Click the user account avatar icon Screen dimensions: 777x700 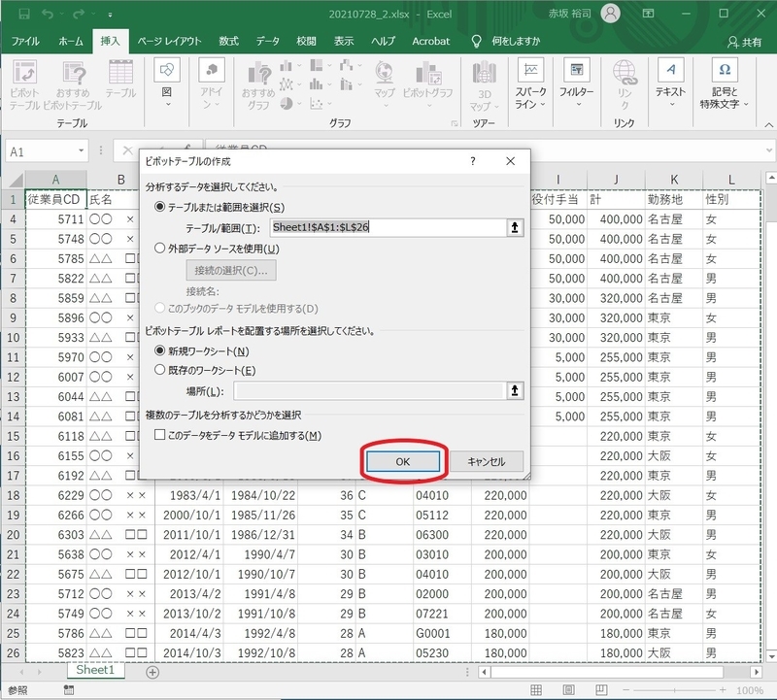click(x=611, y=14)
